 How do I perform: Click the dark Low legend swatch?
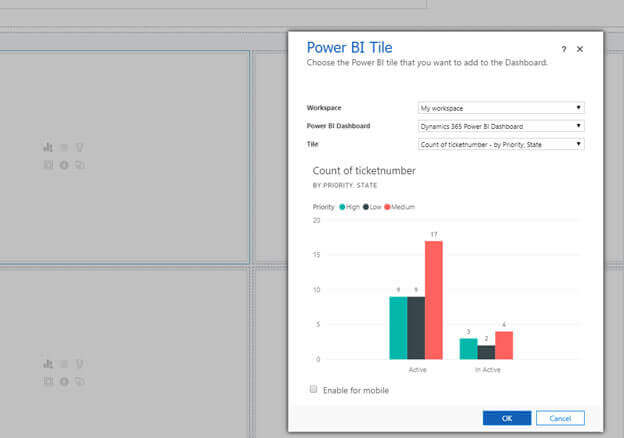click(x=366, y=207)
